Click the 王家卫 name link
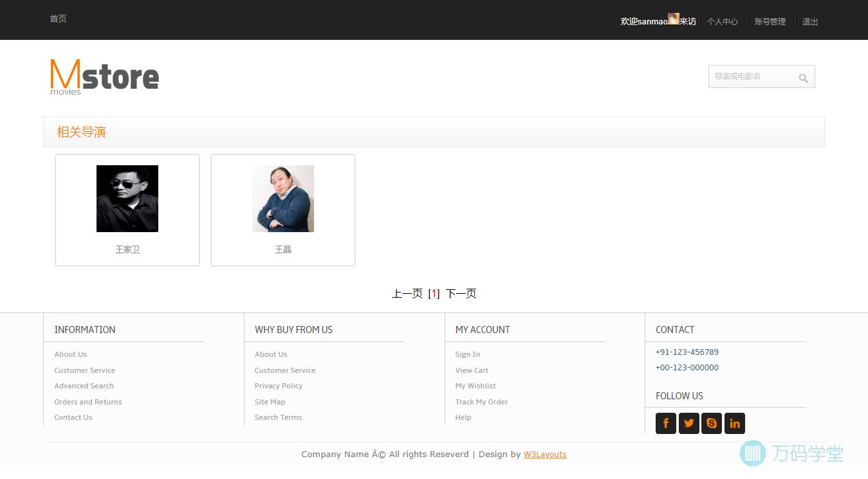 pos(127,249)
